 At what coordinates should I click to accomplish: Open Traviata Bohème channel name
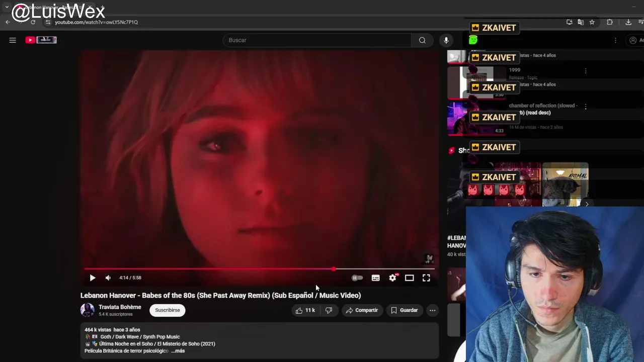[120, 307]
